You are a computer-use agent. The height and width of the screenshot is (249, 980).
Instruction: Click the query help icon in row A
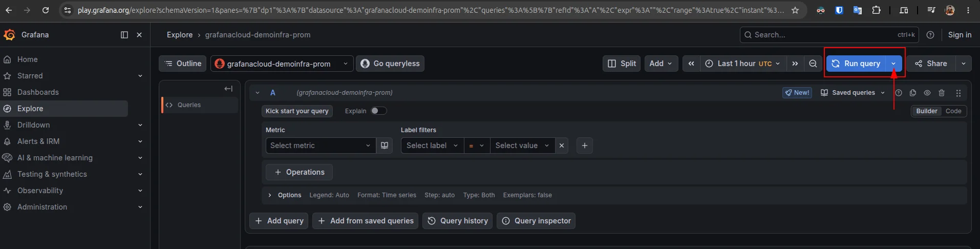click(x=899, y=93)
